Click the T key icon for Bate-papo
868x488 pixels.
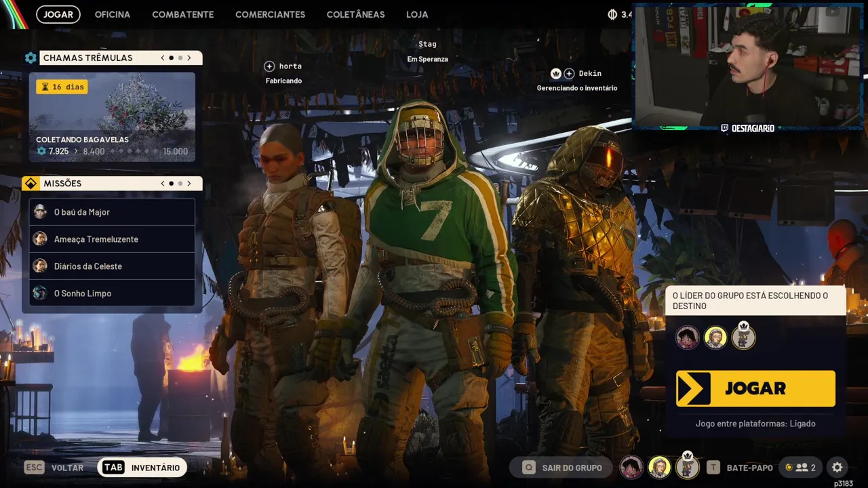[x=713, y=467]
